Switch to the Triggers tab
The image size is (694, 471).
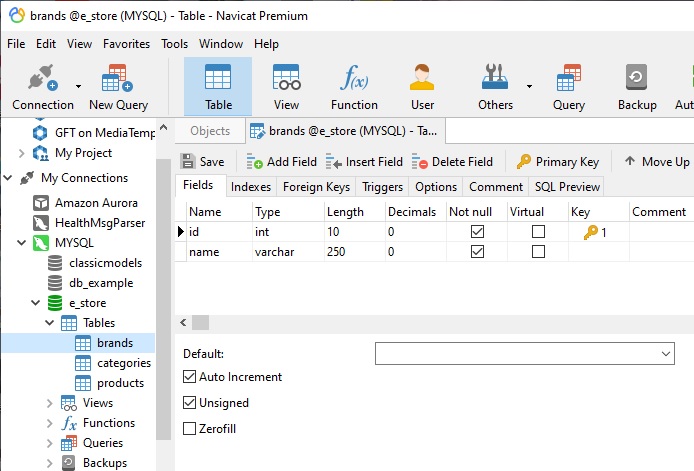click(x=382, y=187)
